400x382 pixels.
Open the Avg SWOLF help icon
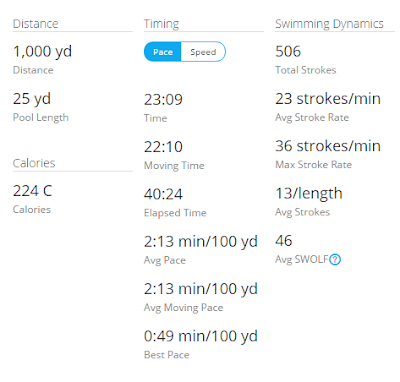point(335,259)
